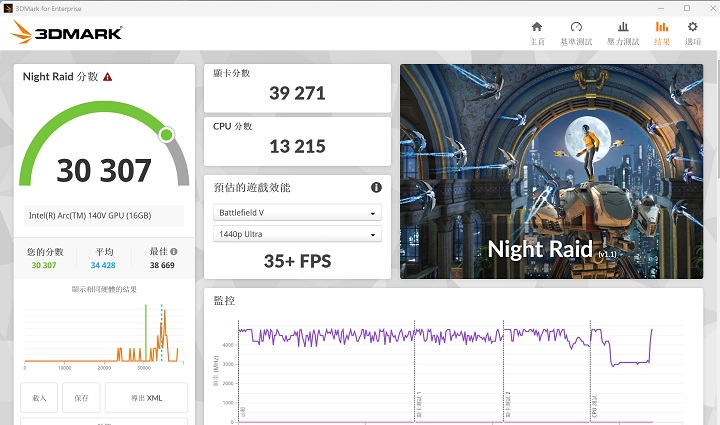The height and width of the screenshot is (425, 720).
Task: Open the Stress Tests tab
Action: coord(623,34)
